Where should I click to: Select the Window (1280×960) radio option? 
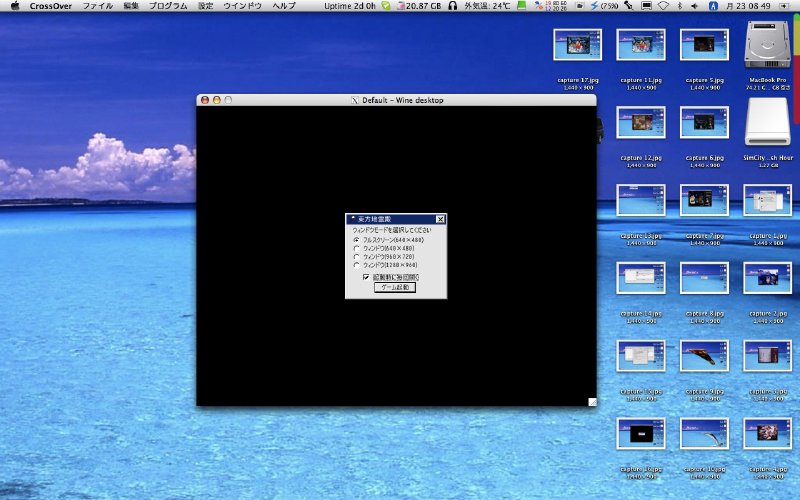[x=356, y=265]
